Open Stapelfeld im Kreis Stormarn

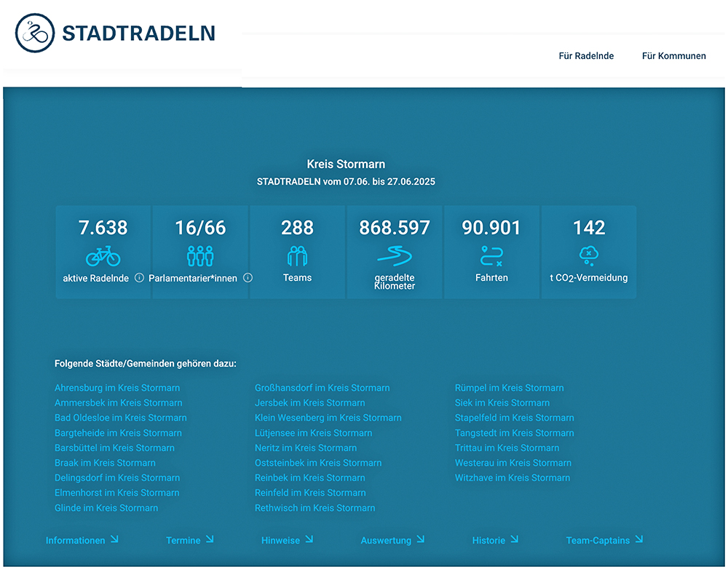coord(515,417)
